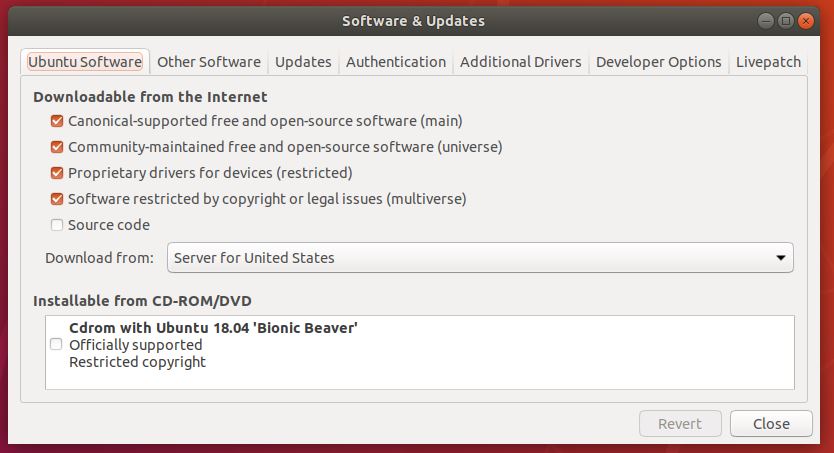Image resolution: width=834 pixels, height=453 pixels.
Task: Maximize the Software & Updates window
Action: [786, 21]
